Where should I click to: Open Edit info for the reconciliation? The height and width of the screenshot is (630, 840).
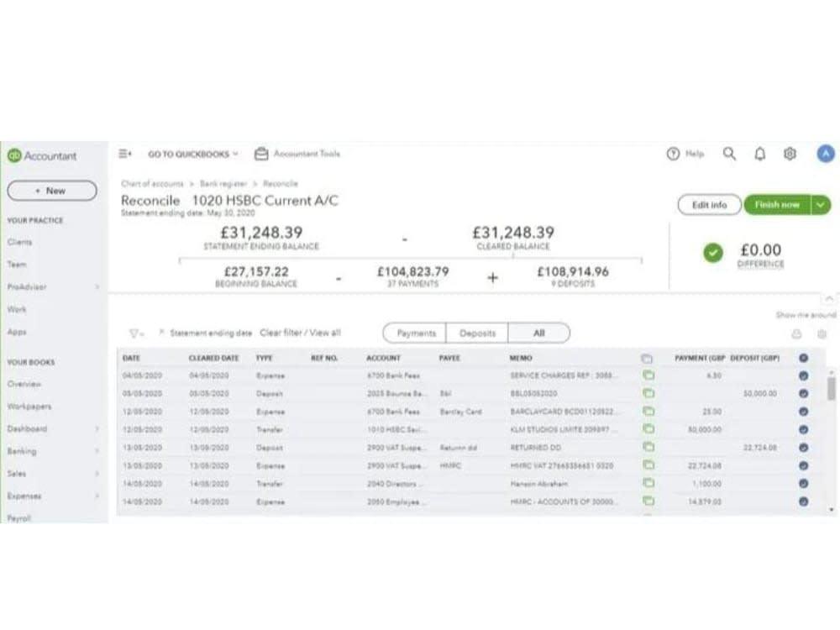[x=708, y=205]
